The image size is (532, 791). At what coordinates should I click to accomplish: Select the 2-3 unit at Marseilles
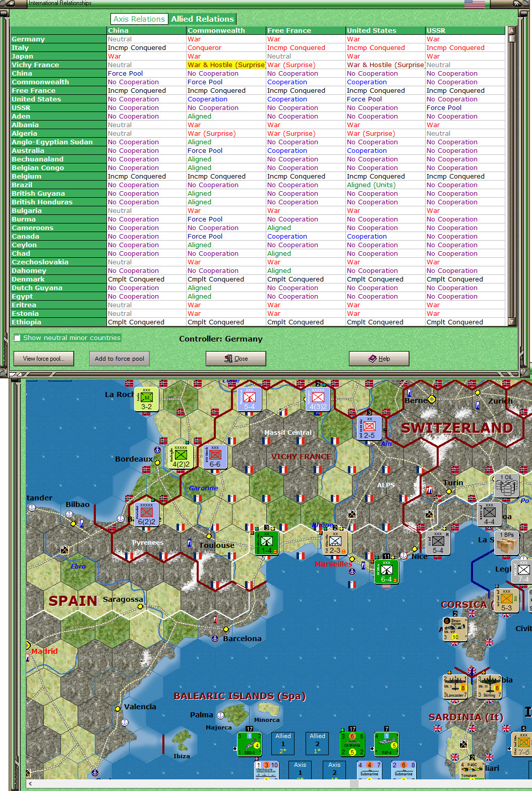[335, 543]
